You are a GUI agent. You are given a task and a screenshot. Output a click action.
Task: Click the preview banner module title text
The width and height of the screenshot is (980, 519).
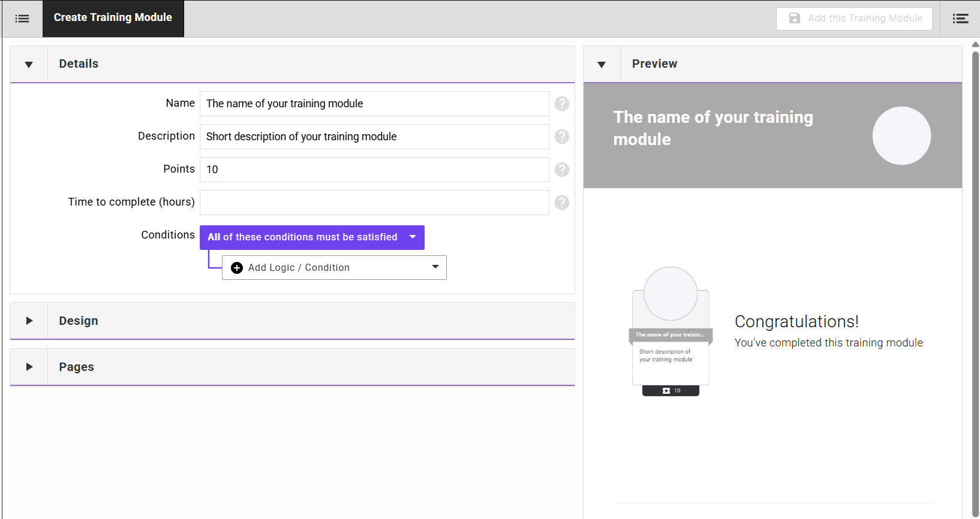(713, 128)
